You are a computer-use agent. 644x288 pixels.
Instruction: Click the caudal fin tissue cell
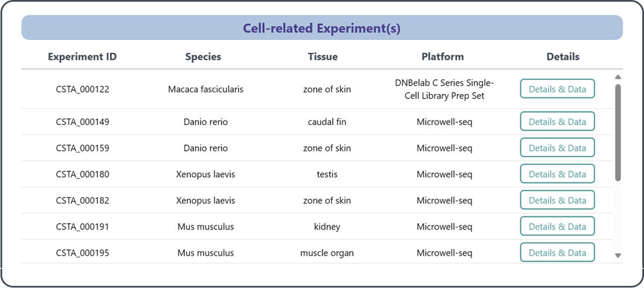click(x=327, y=122)
